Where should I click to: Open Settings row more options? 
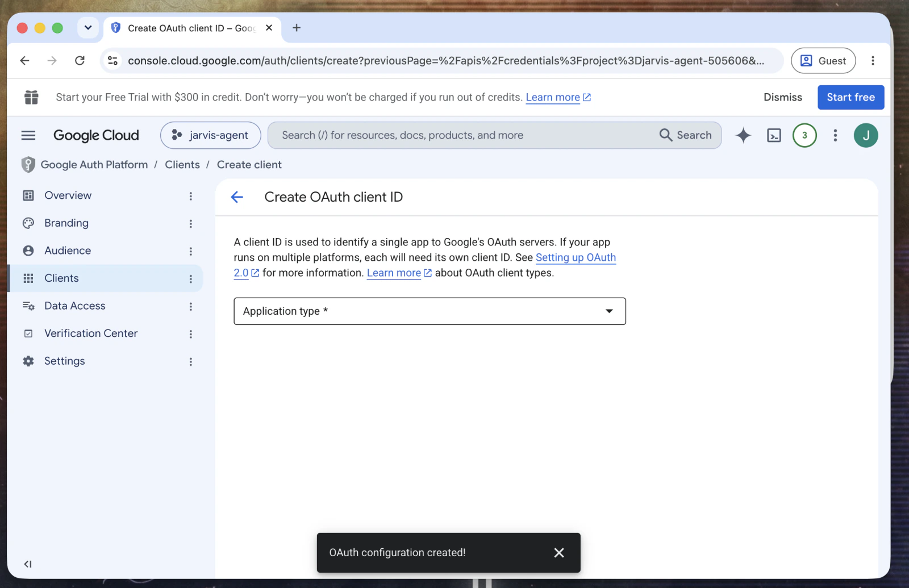(191, 362)
